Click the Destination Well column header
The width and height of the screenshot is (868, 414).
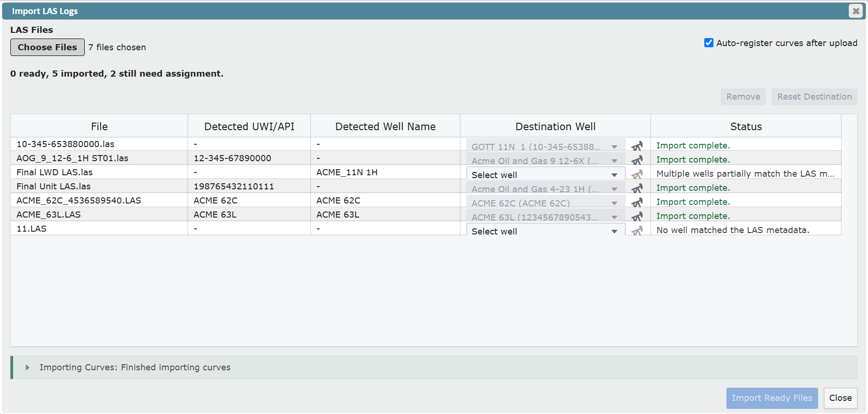pos(555,126)
